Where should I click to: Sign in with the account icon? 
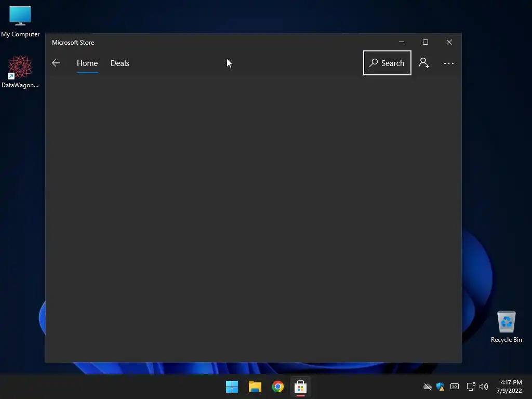pyautogui.click(x=424, y=63)
